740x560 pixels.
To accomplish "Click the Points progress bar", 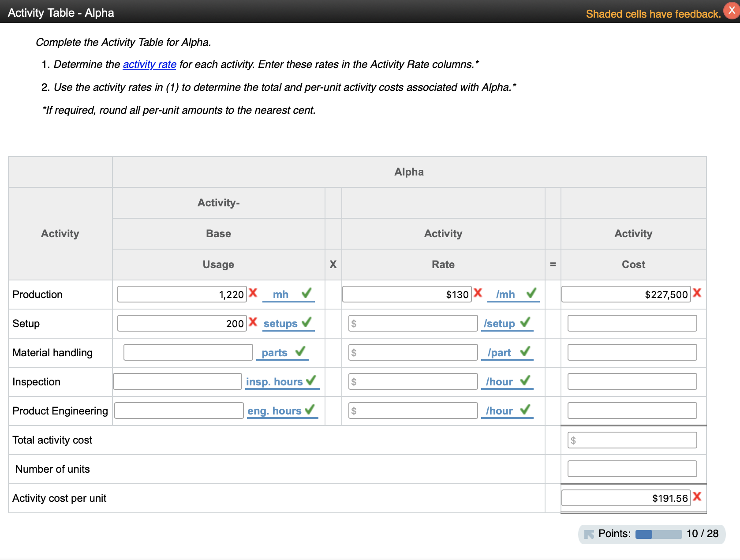I will 658,534.
